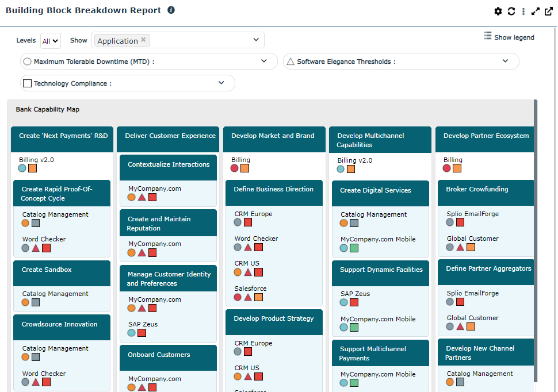
Task: Click the green square under SAP Zeus in Support Dynamic Facilities
Action: (x=354, y=302)
